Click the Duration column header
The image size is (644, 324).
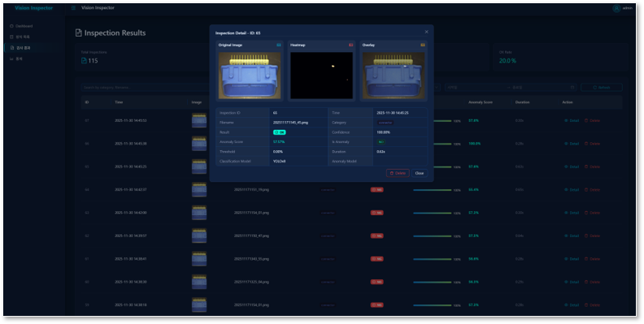click(522, 102)
